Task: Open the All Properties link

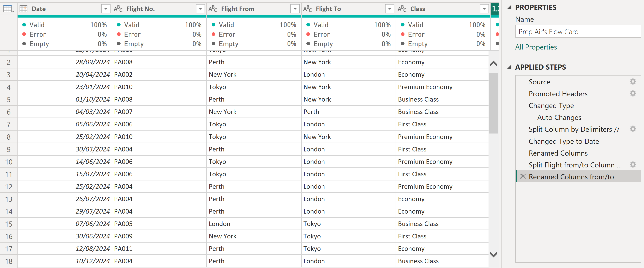Action: 536,47
